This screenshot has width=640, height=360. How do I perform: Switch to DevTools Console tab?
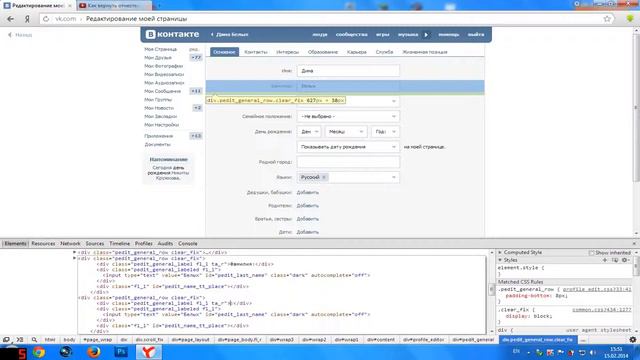[x=188, y=244]
